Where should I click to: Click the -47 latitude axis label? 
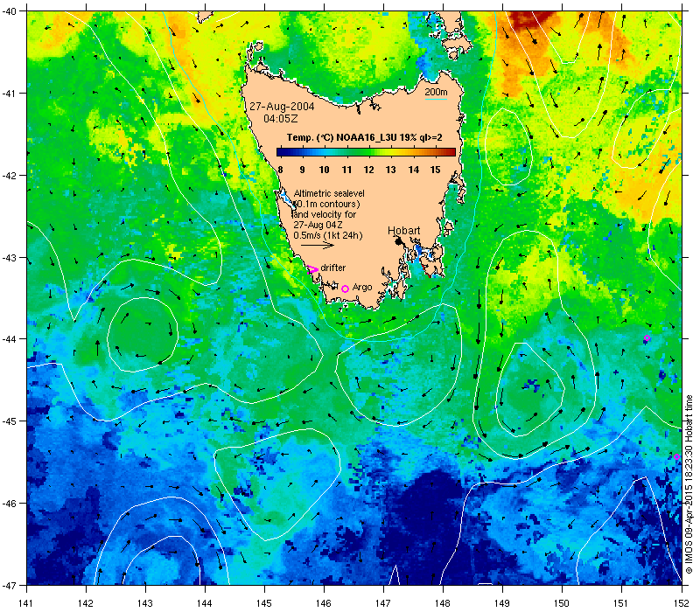coord(10,585)
